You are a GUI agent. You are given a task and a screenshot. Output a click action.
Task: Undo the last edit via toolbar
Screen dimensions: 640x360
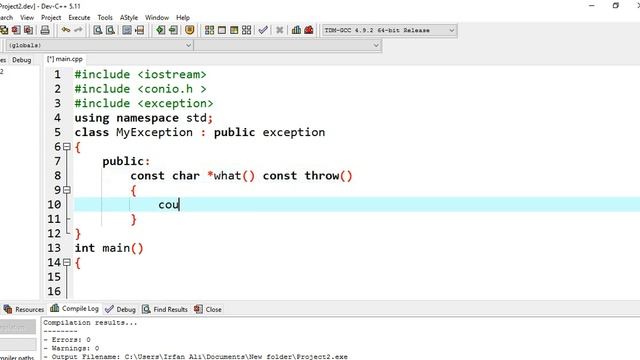(x=66, y=30)
